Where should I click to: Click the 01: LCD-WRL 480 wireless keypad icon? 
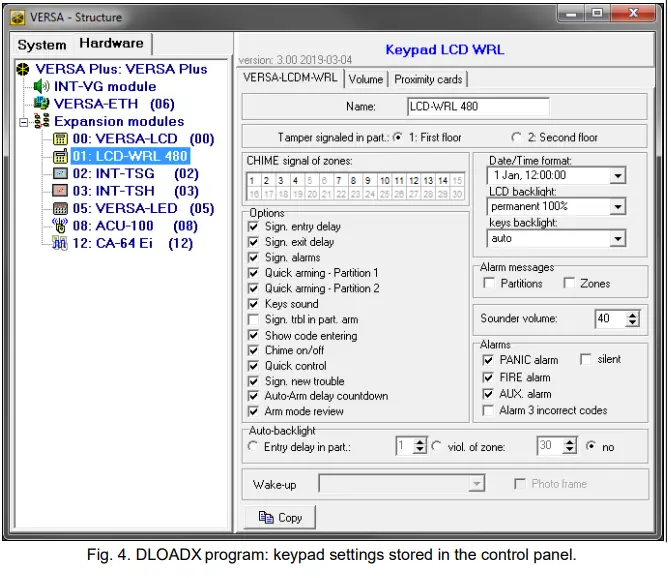click(60, 156)
